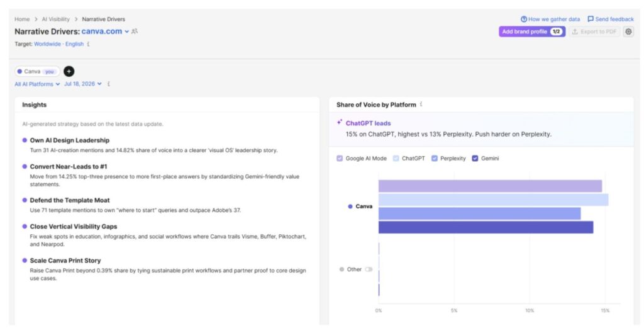
Task: Click the Own AI Design Leadership insight
Action: pyautogui.click(x=69, y=140)
